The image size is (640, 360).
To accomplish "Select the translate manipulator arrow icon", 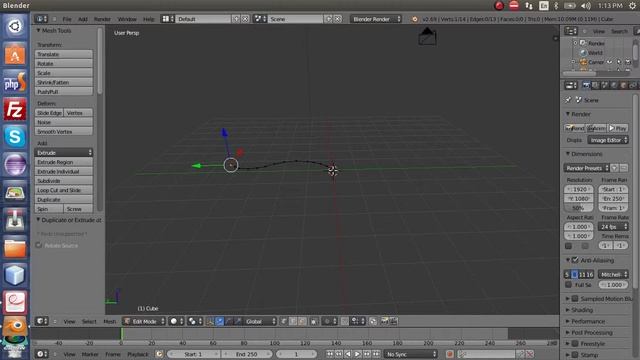I will coord(220,321).
